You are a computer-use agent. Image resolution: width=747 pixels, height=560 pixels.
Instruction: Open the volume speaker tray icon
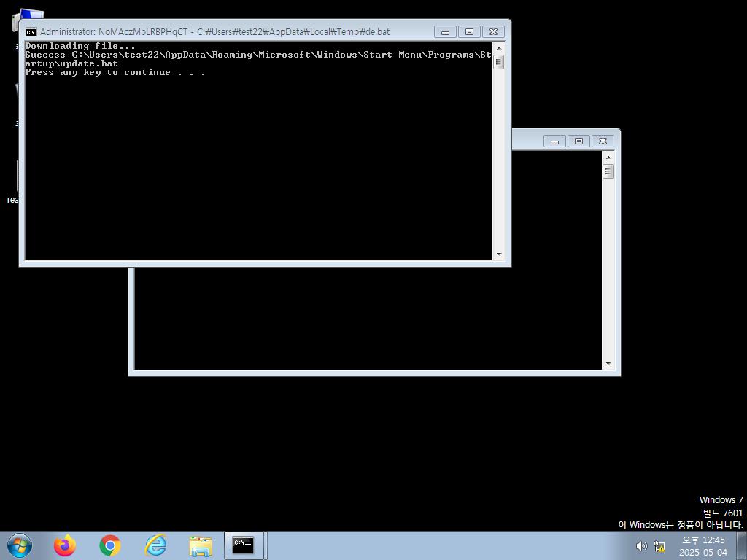pos(641,546)
